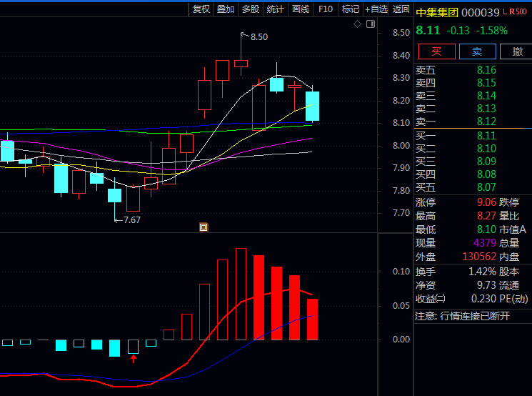Click the R500 badge next to stock code
Screen dimensions: 532x396
(x=518, y=11)
